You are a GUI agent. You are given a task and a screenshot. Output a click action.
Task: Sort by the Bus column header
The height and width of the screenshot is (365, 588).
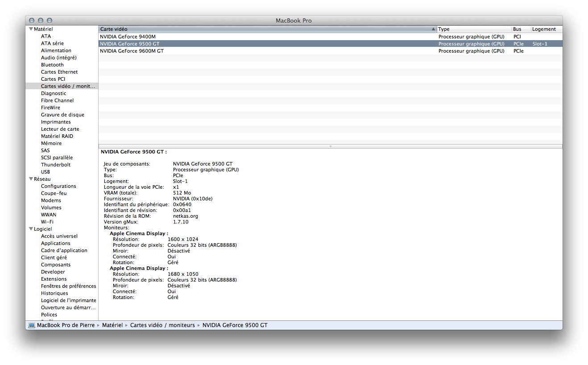pos(520,29)
